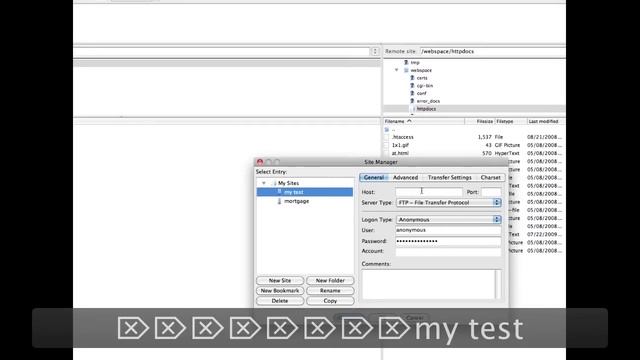Select the tmp folder name in remote tree

click(415, 62)
